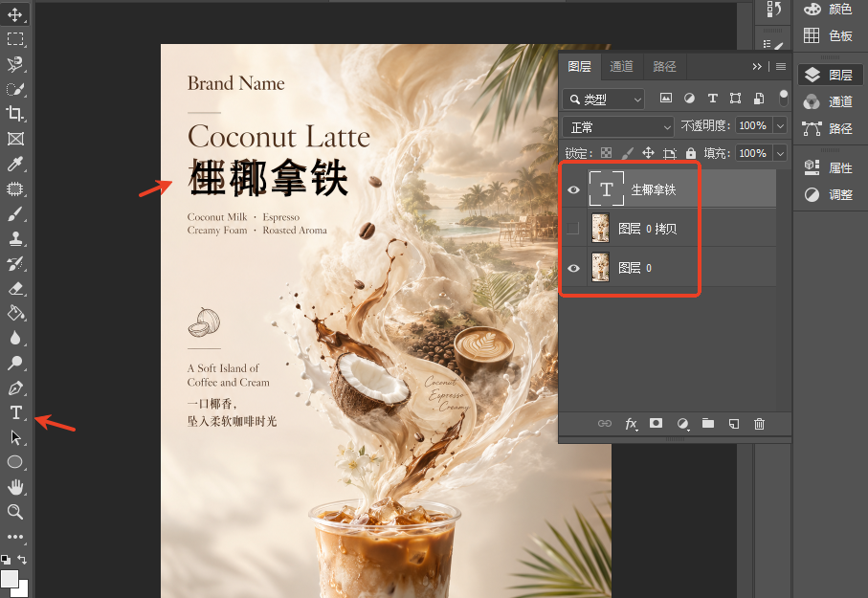The width and height of the screenshot is (868, 598).
Task: Delete layer using trash icon
Action: 759,424
